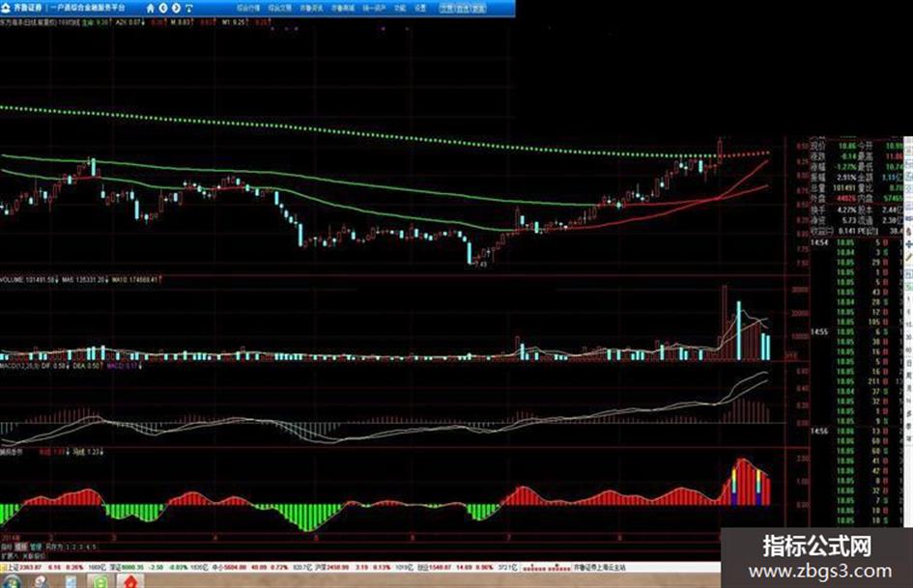The image size is (913, 588).
Task: Open the Windows Start menu
Action: [x=11, y=581]
